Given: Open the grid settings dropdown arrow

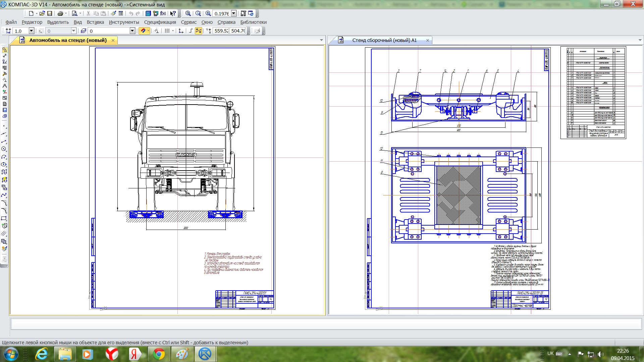Looking at the screenshot, I should tap(173, 31).
